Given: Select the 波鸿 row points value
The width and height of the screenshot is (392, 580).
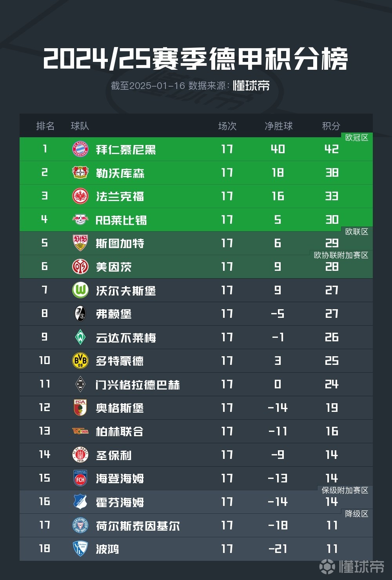Looking at the screenshot, I should [332, 549].
